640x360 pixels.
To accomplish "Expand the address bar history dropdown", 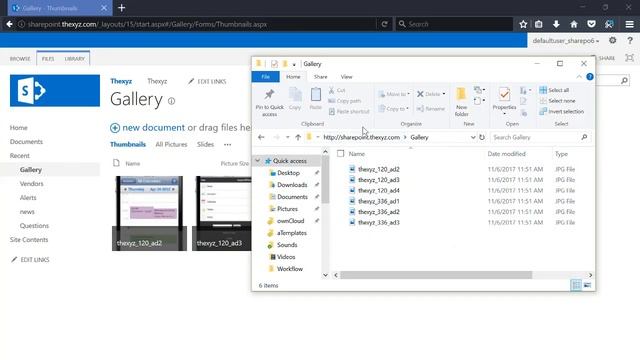I will 473,137.
